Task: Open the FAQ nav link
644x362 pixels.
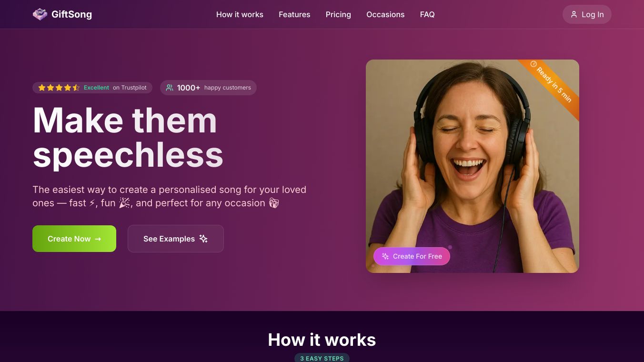Action: 427,14
